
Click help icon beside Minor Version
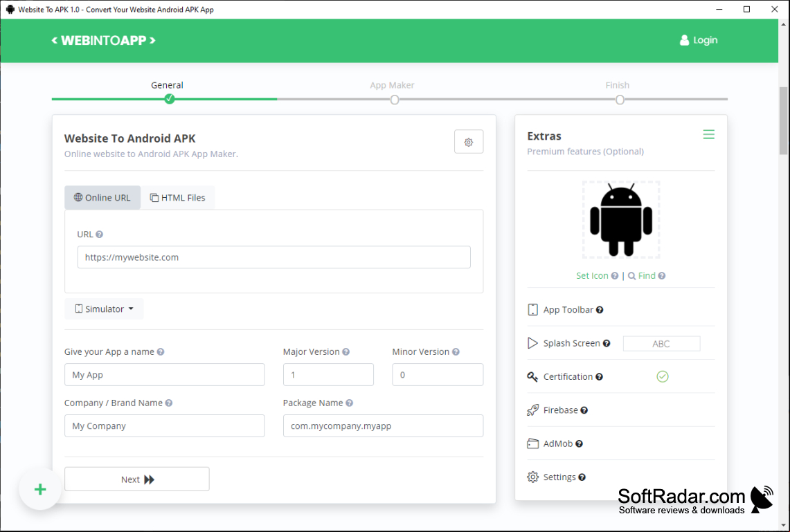pyautogui.click(x=456, y=352)
